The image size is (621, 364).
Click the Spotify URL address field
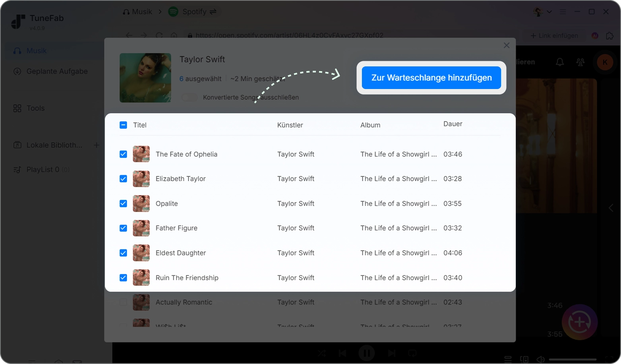[350, 35]
